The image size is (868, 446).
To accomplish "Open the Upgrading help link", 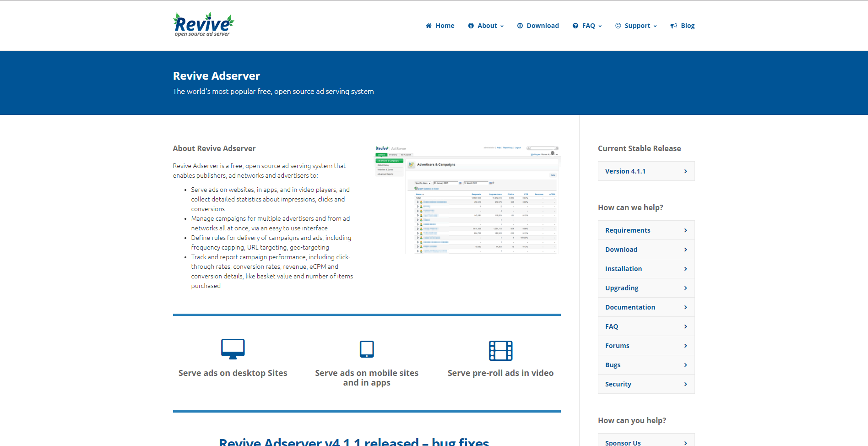I will [646, 288].
